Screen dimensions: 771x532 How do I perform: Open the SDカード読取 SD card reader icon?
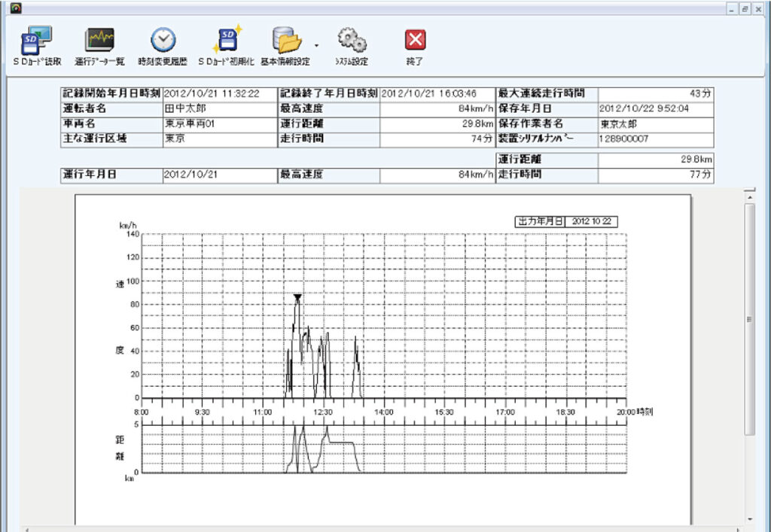pos(37,41)
